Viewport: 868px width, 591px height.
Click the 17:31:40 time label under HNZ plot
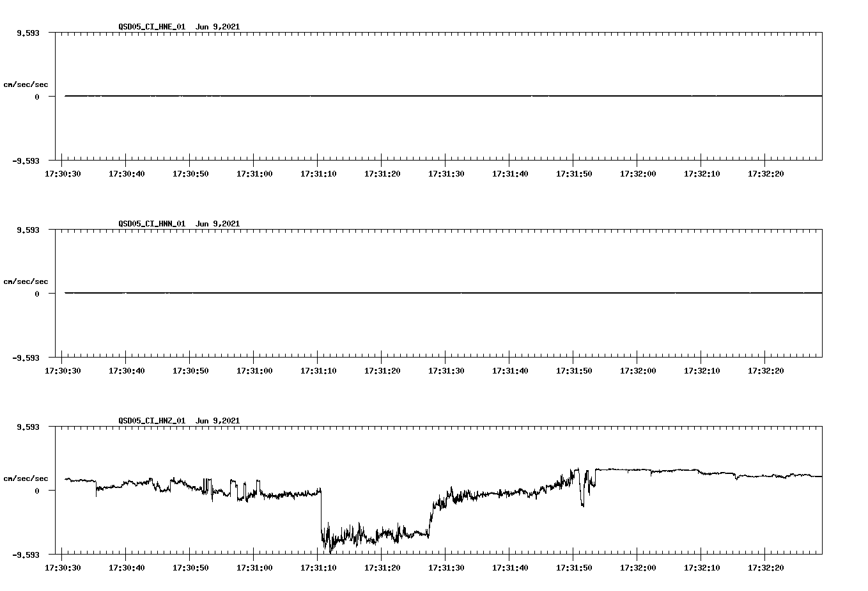click(x=510, y=568)
